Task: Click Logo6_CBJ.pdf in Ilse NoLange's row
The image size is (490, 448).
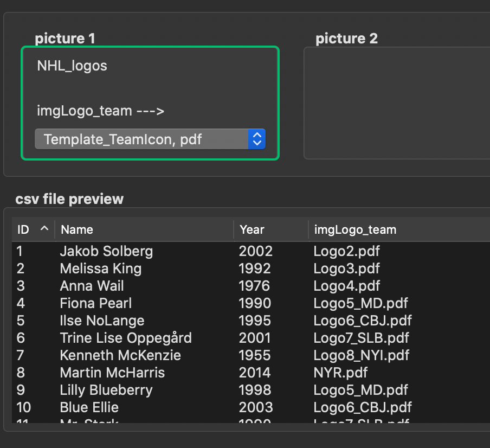Action: [363, 321]
